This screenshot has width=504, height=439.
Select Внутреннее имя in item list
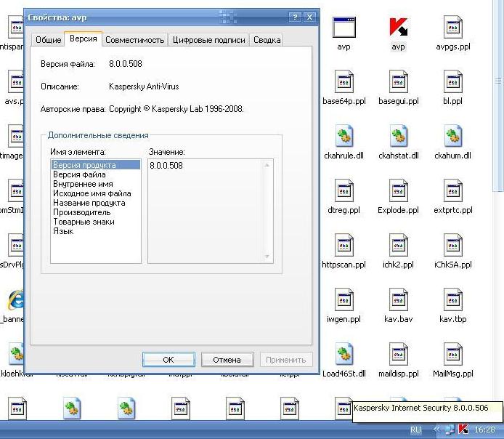[95, 184]
